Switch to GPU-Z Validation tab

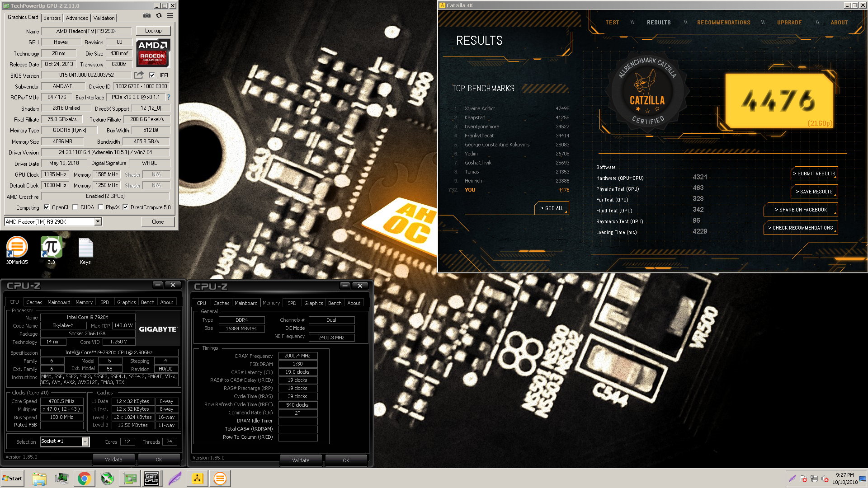(104, 18)
